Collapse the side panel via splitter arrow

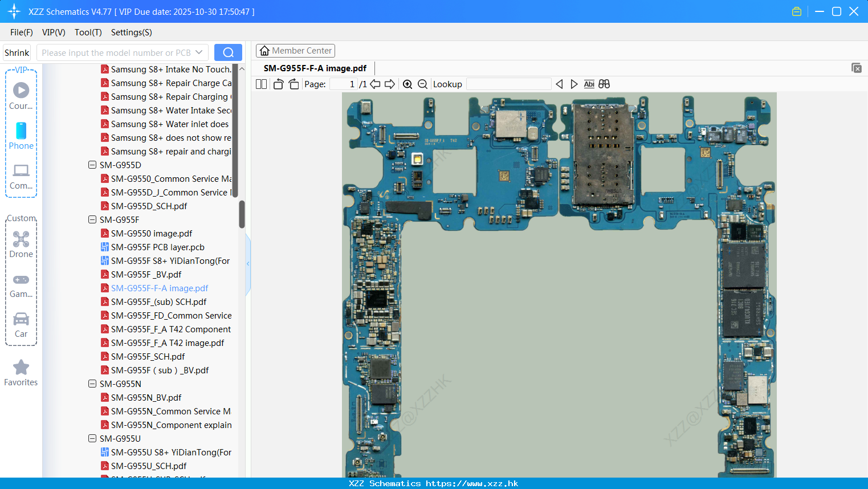click(x=248, y=264)
